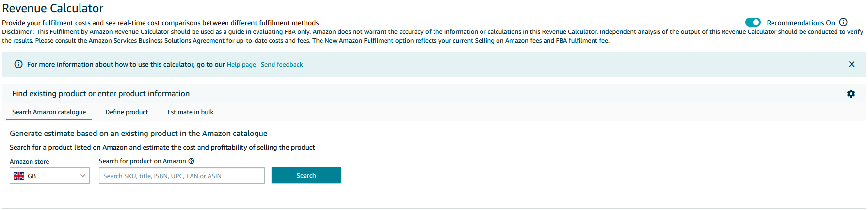Click the Send feedback link
868x210 pixels.
[x=282, y=64]
